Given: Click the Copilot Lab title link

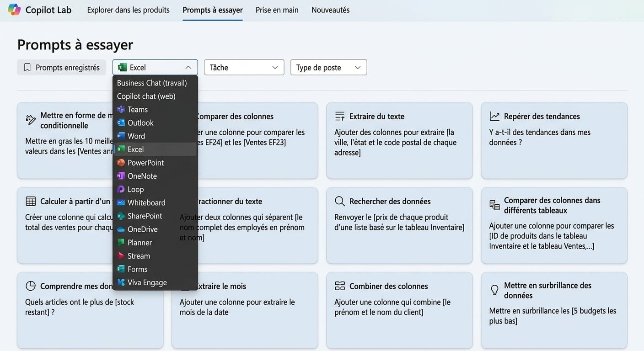Looking at the screenshot, I should (48, 10).
